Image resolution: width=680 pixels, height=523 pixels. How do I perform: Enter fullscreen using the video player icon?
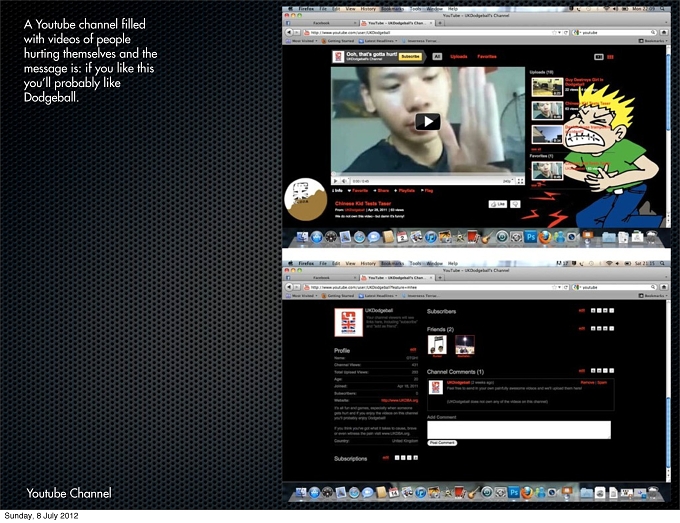tap(520, 181)
